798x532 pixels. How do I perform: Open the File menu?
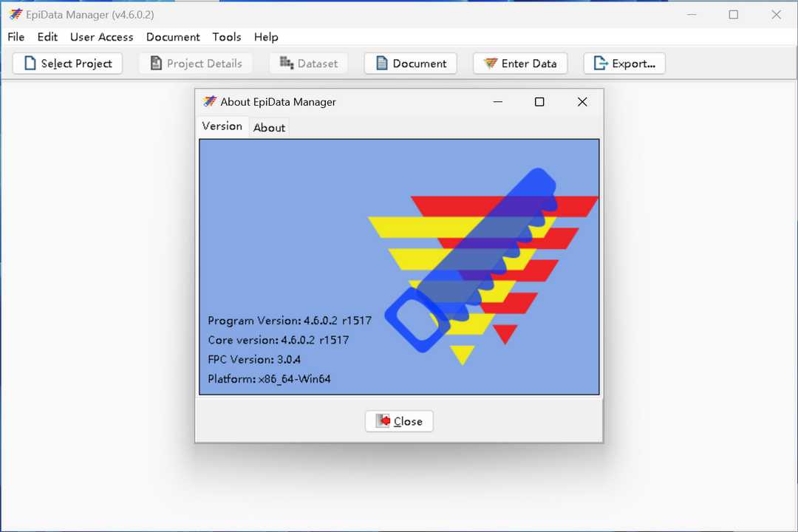point(16,37)
